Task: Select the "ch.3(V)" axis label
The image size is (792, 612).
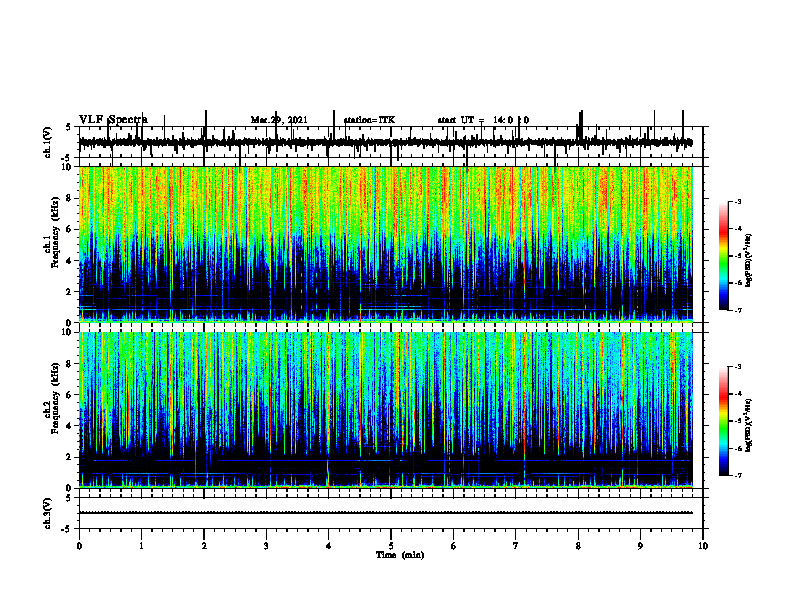Action: [x=48, y=513]
